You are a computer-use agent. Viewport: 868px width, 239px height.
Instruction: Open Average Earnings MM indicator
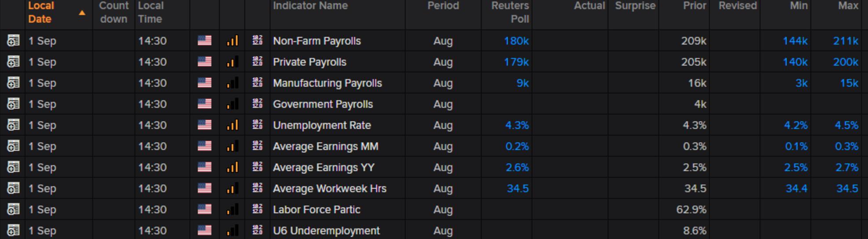click(325, 146)
